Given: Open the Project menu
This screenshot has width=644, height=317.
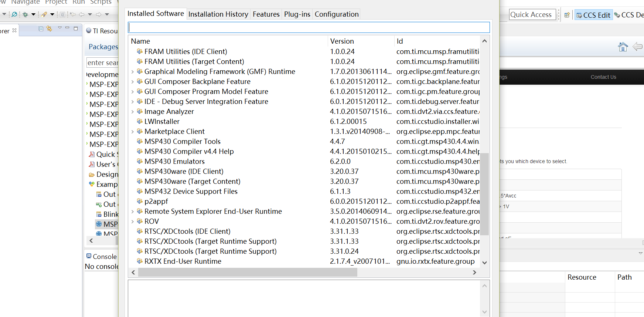Looking at the screenshot, I should click(56, 2).
